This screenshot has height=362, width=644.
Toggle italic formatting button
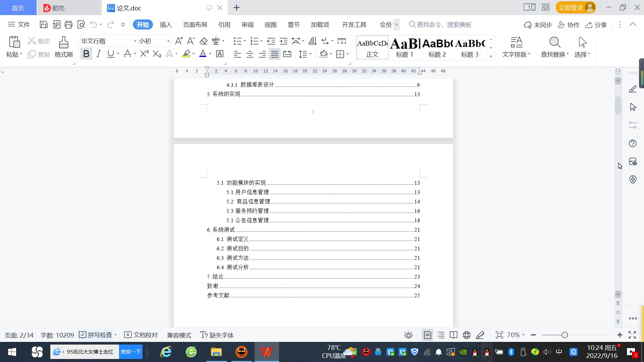click(98, 54)
